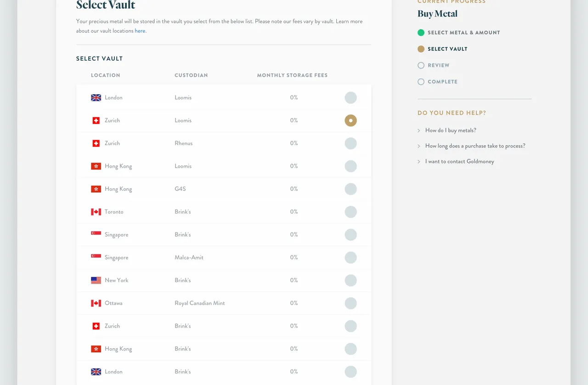Image resolution: width=588 pixels, height=385 pixels.
Task: Pick the Singapore Malca-Amit vault radio button
Action: (x=351, y=257)
